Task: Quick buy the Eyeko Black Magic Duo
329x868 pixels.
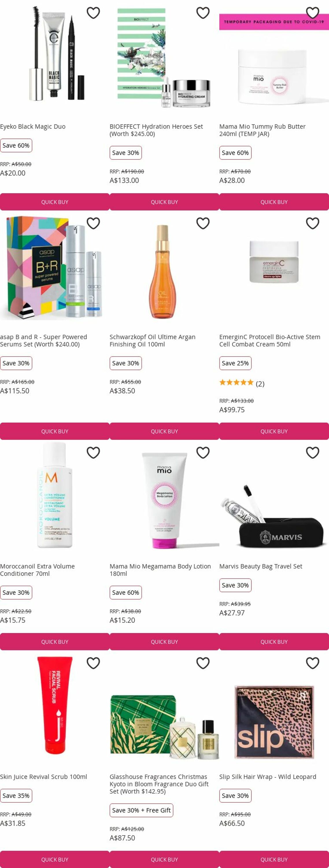Action: point(55,202)
